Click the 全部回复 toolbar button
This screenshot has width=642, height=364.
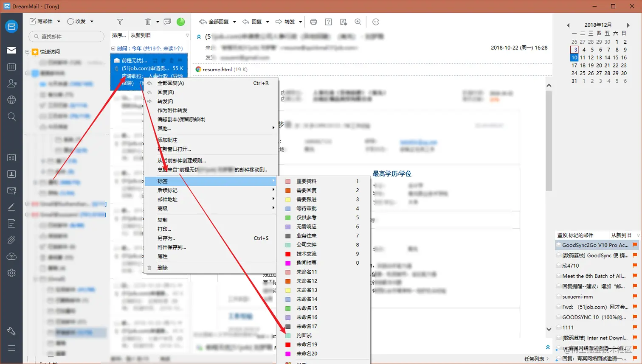(214, 22)
